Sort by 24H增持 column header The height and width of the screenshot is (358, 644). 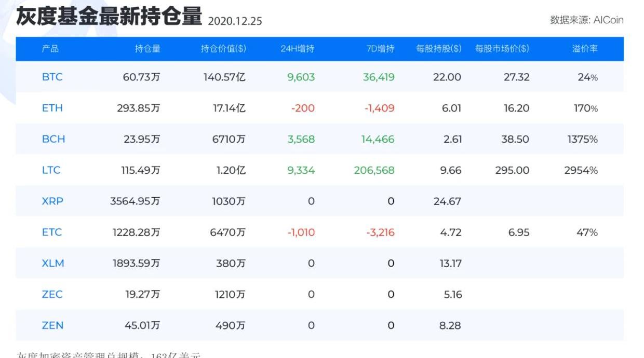tap(298, 49)
